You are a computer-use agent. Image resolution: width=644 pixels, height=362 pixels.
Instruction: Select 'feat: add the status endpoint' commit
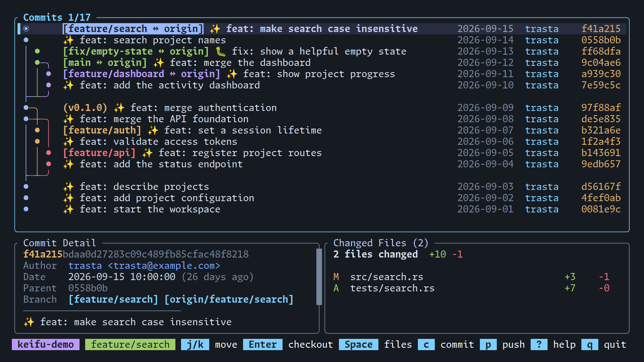(322, 164)
